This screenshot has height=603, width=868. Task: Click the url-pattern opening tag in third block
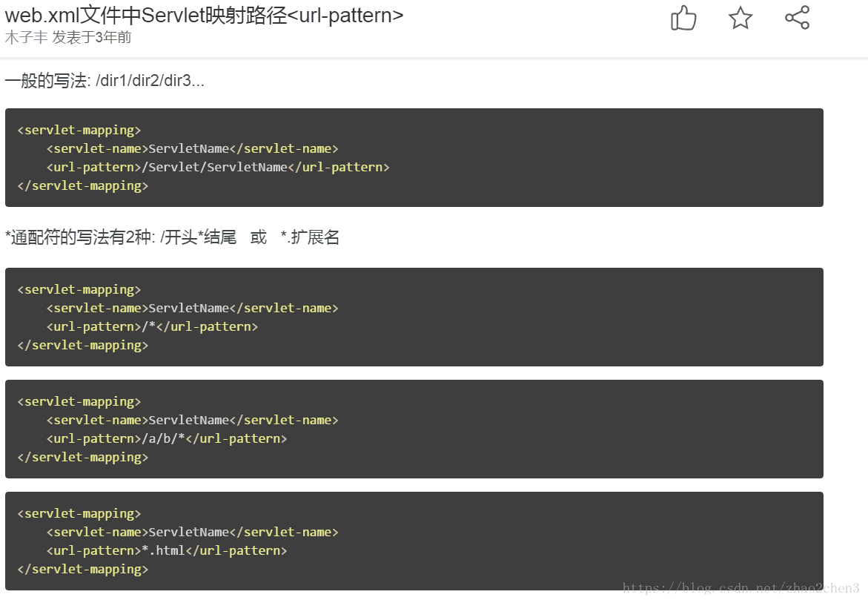point(93,438)
